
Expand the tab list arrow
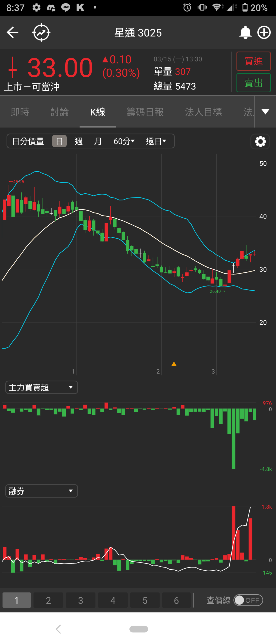(265, 112)
